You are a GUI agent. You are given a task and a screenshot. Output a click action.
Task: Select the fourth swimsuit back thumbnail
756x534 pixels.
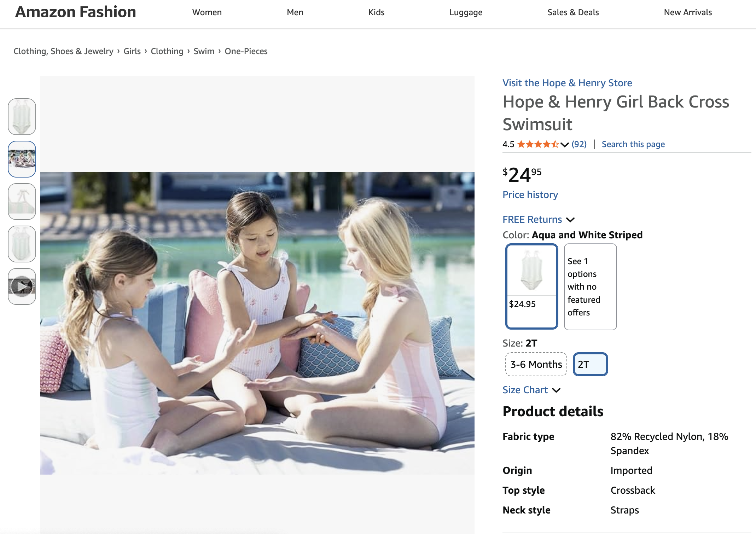point(22,244)
